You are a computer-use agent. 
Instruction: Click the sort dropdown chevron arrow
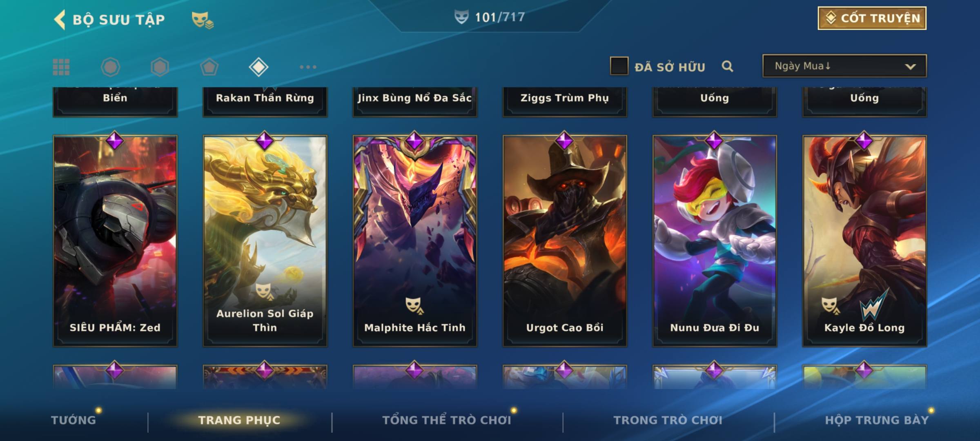[x=910, y=67]
